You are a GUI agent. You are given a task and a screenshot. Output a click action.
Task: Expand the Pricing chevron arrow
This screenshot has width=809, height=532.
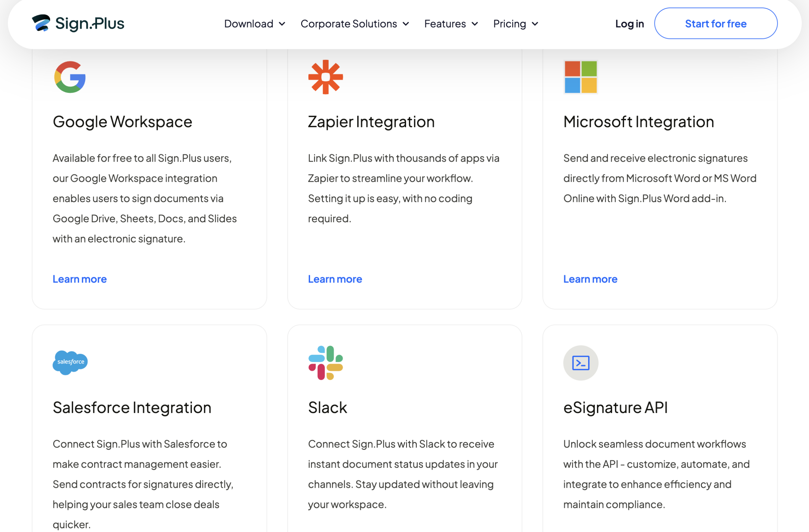[535, 24]
